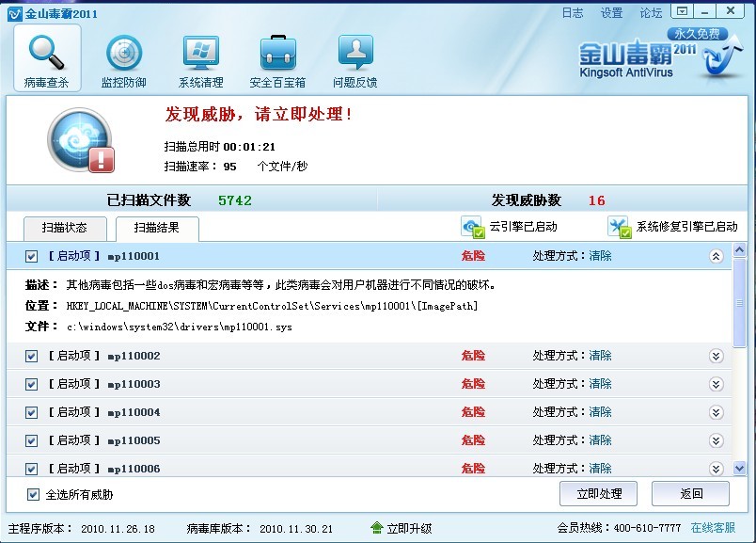
Task: Uncheck the mp110002 threat checkbox
Action: tap(31, 357)
